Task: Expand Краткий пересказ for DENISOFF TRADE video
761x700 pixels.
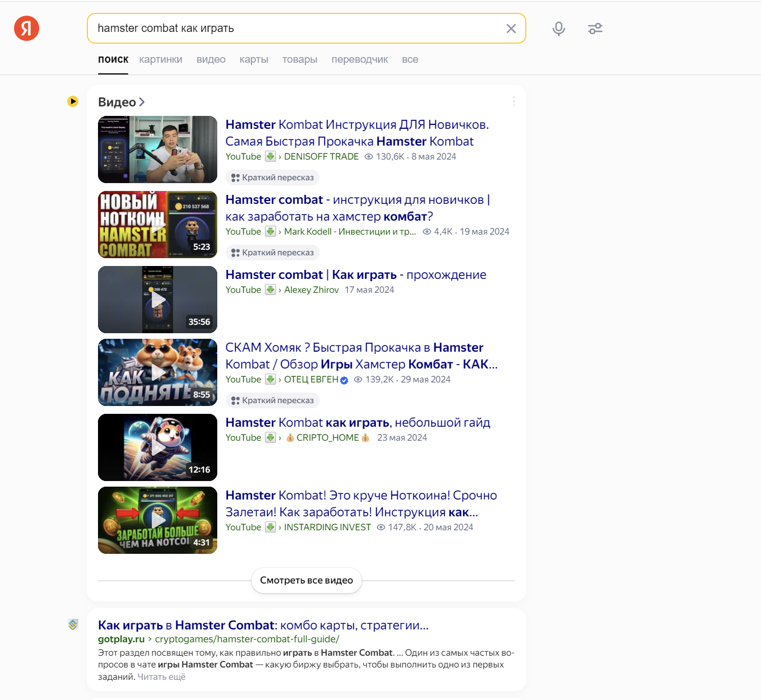Action: point(273,178)
